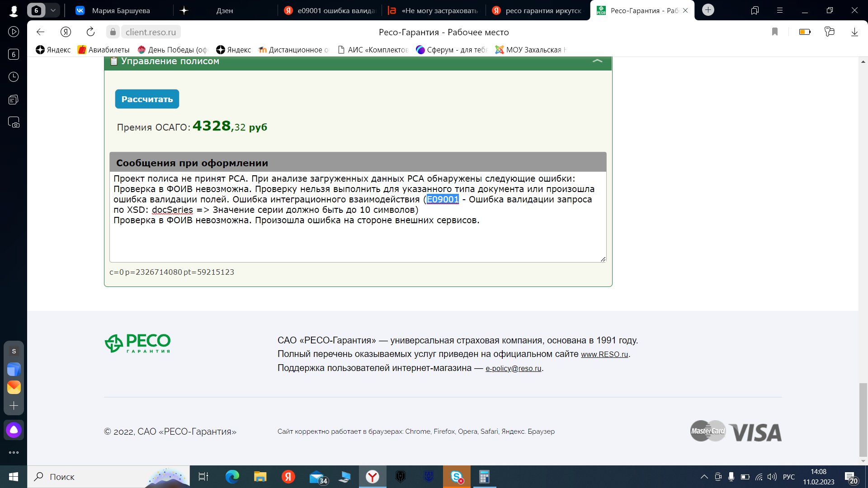Open the www.RESO.ru link
Image resolution: width=868 pixels, height=488 pixels.
click(x=604, y=354)
